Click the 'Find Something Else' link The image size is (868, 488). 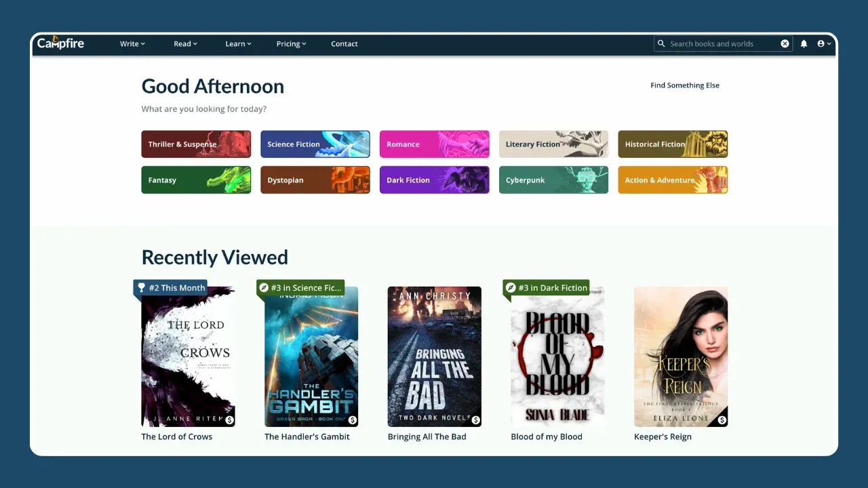(685, 85)
